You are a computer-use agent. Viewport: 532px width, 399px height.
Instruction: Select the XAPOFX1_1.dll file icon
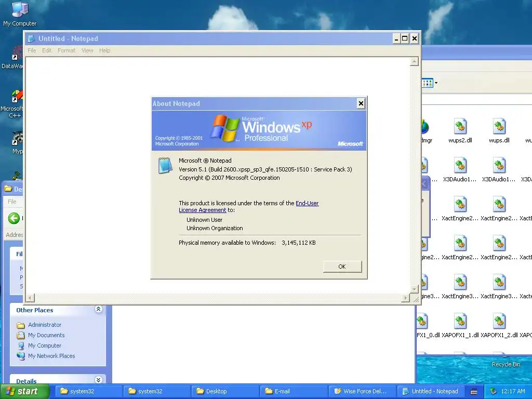click(x=460, y=322)
